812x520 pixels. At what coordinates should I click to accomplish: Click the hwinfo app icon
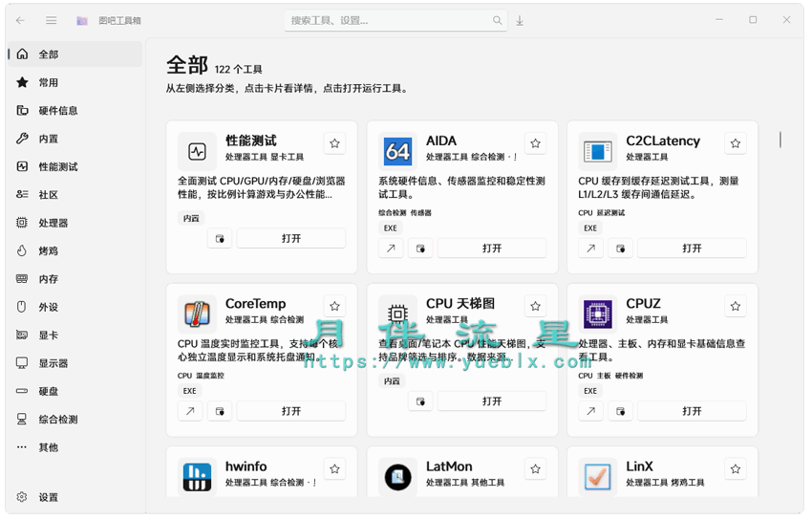coord(197,476)
